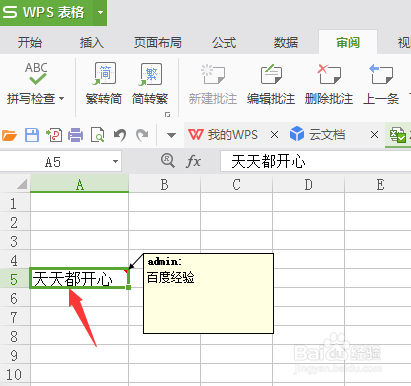411x386 pixels.
Task: Select row 3 header
Action: click(15, 241)
